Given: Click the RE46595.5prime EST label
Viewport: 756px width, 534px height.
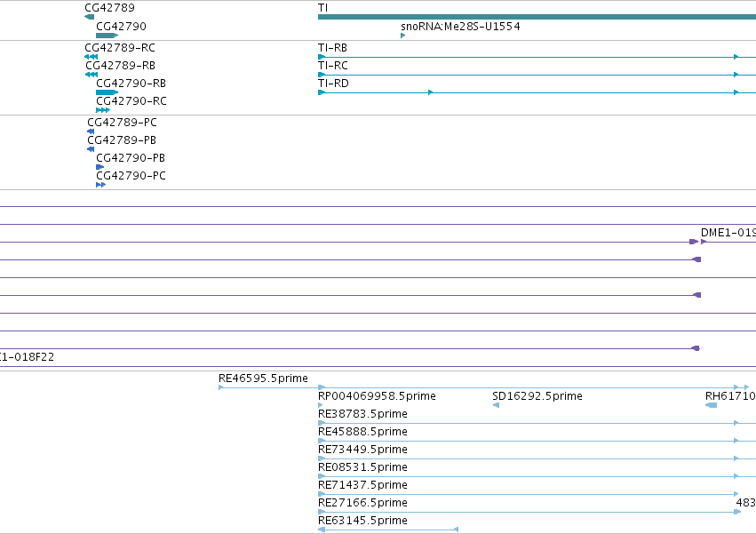Looking at the screenshot, I should click(x=263, y=379).
